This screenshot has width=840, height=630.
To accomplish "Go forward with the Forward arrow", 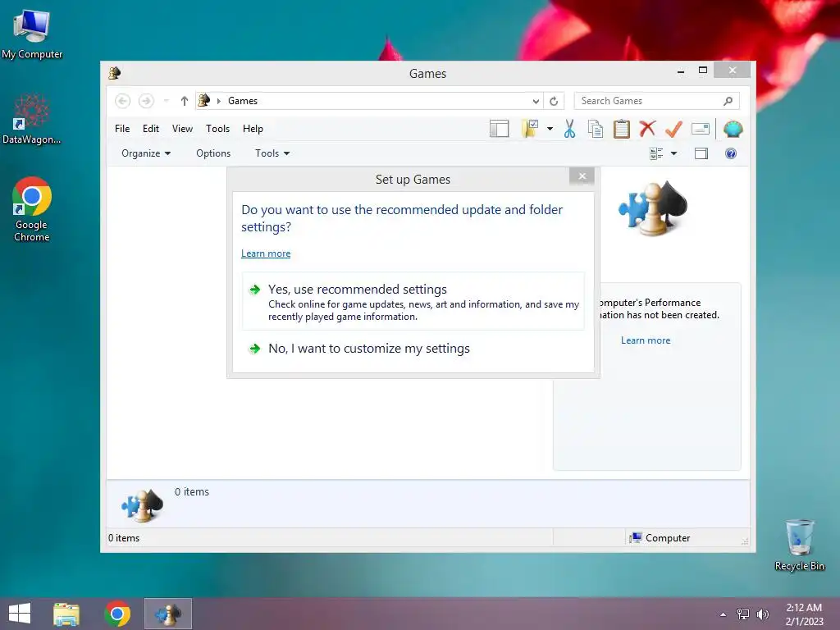I will click(x=146, y=101).
